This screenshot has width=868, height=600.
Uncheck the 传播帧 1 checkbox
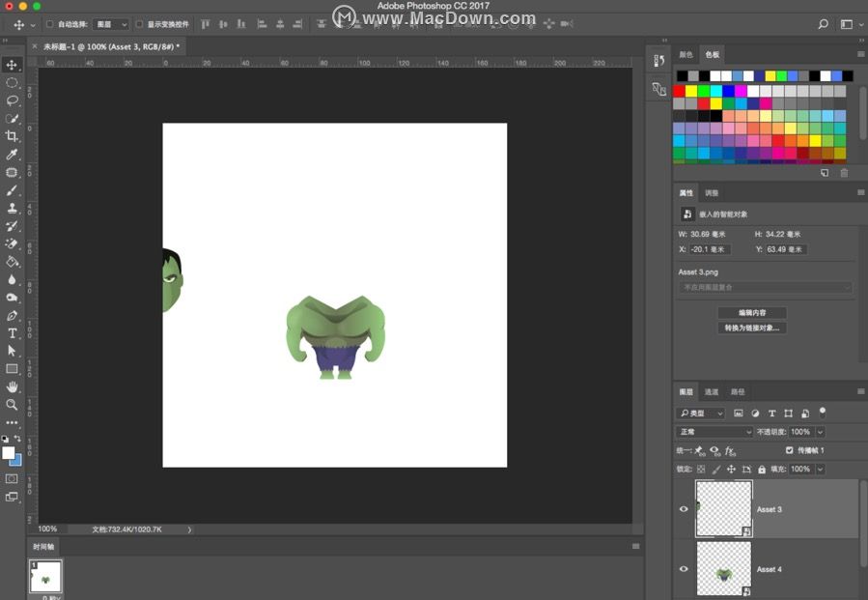coord(790,450)
